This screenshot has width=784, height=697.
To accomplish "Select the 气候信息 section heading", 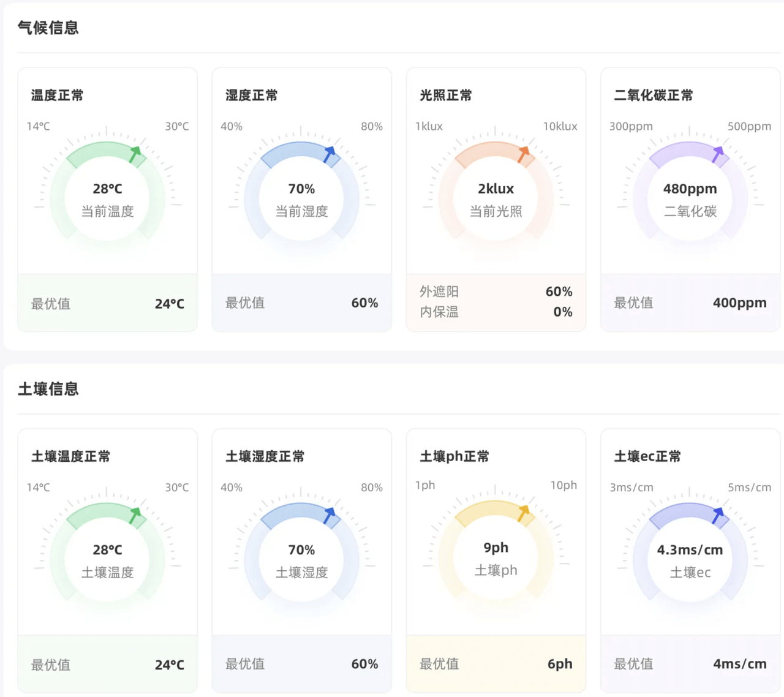I will coord(48,28).
